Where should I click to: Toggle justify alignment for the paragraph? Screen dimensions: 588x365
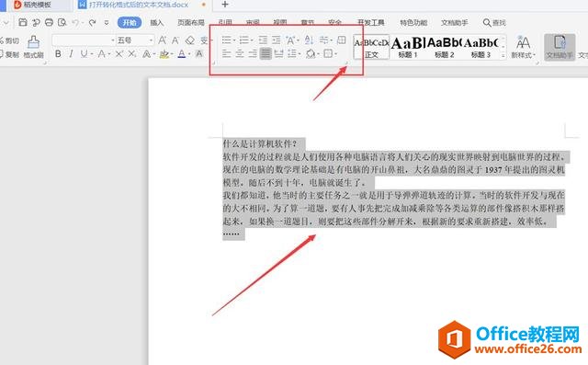coord(266,53)
